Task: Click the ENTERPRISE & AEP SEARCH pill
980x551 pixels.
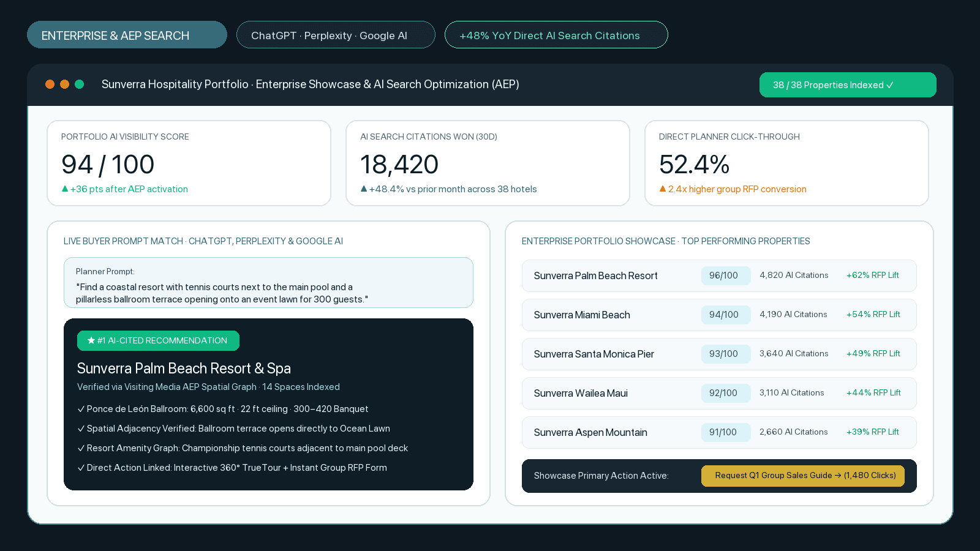Action: 127,35
